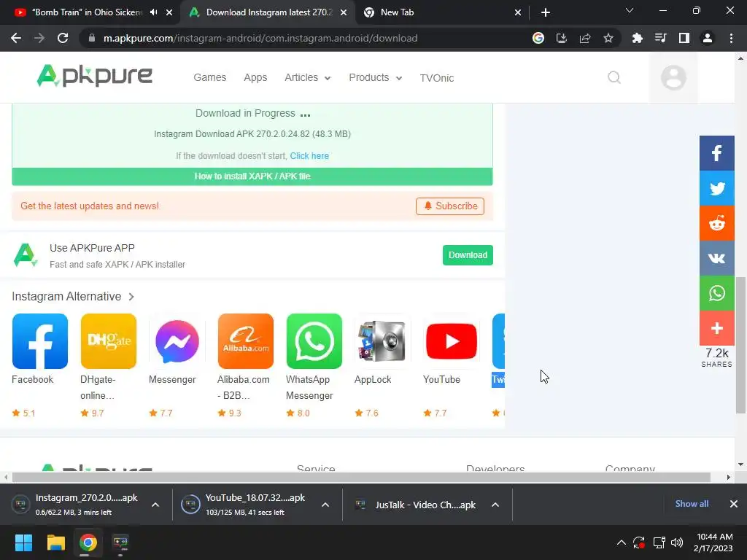The width and height of the screenshot is (747, 560).
Task: Click the address bar URL
Action: [260, 38]
